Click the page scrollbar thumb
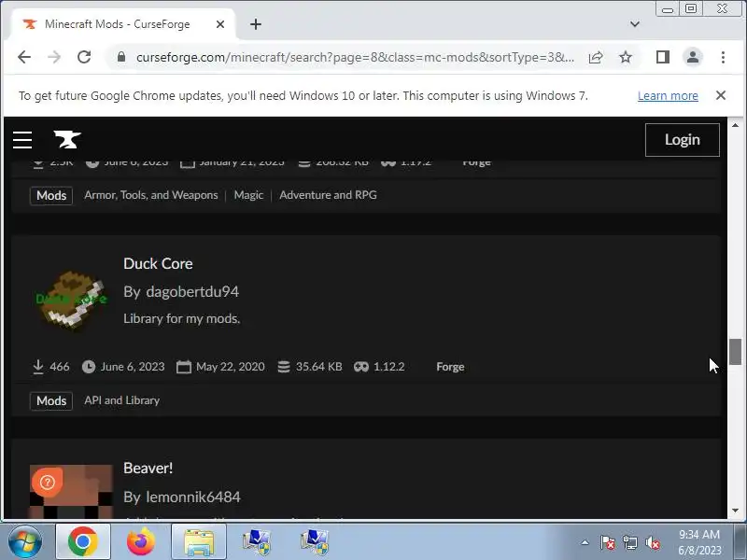The image size is (747, 560). (735, 352)
